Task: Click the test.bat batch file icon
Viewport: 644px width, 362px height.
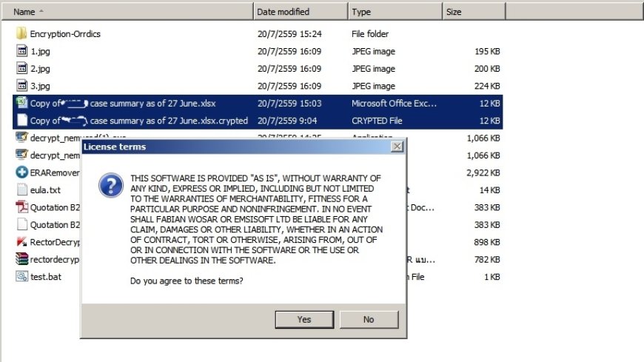Action: 21,276
